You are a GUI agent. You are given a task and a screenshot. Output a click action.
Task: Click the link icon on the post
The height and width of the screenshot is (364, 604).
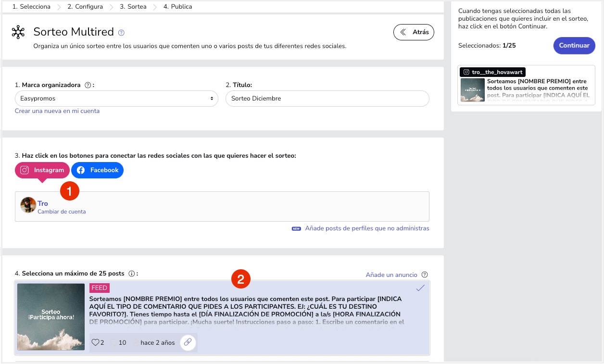(x=188, y=342)
